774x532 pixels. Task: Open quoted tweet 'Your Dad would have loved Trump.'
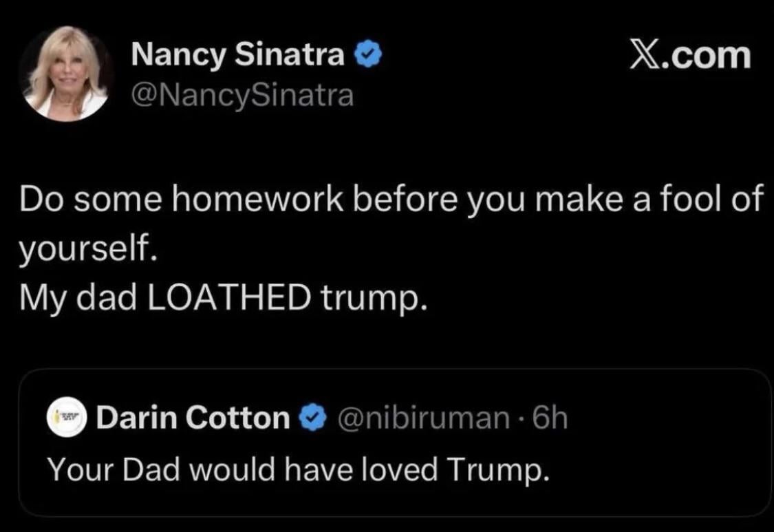298,469
